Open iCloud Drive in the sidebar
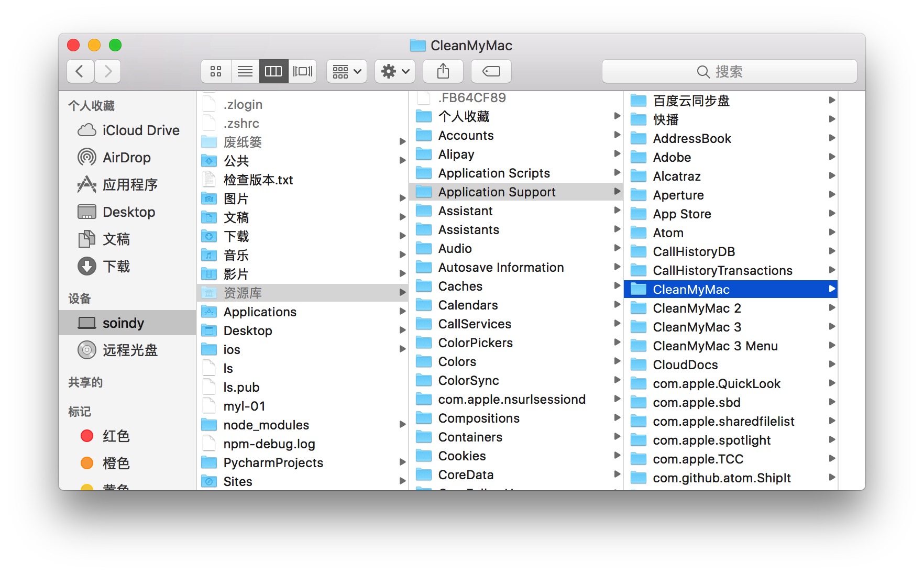Screen dimensions: 924x574 pos(128,130)
